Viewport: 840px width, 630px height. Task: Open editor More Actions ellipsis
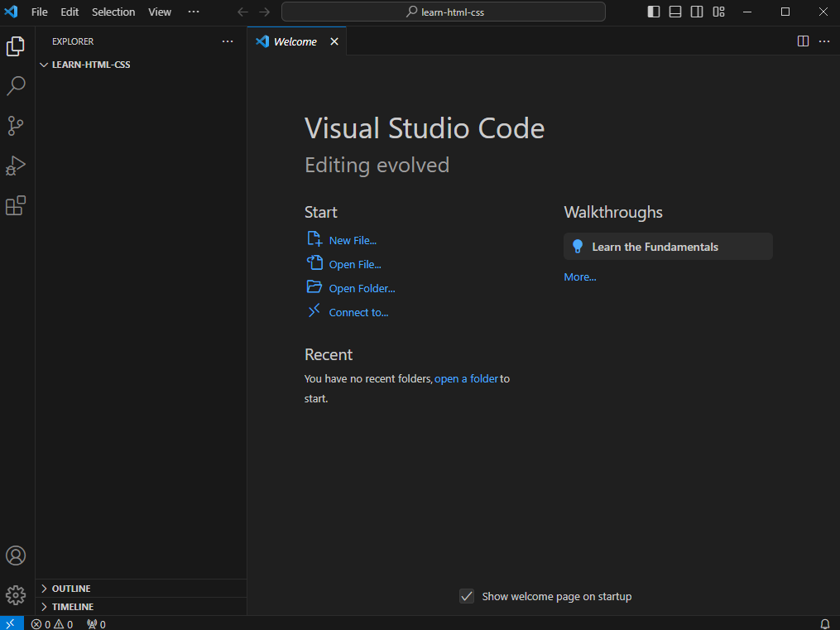(824, 41)
